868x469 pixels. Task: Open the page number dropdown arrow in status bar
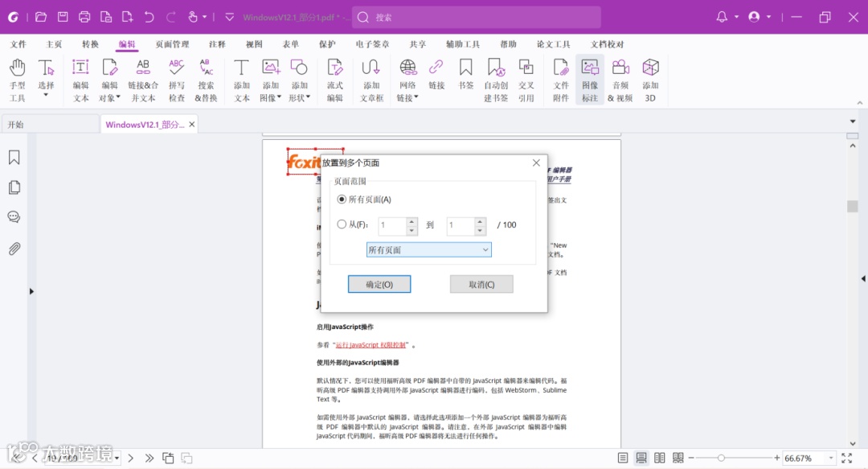117,458
